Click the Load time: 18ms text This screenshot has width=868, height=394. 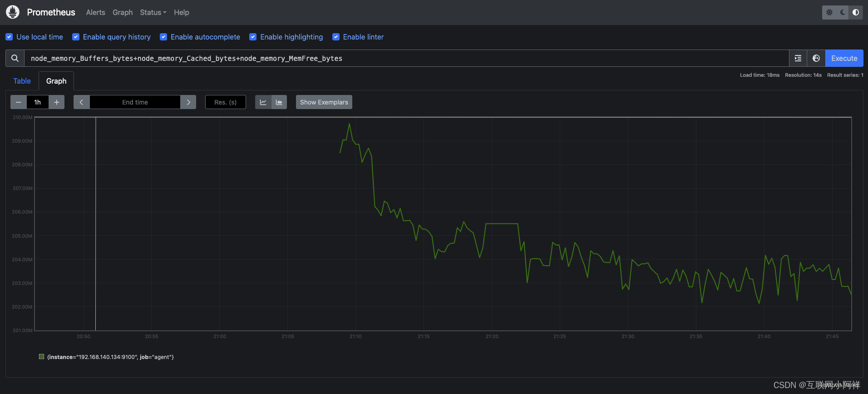pos(759,75)
